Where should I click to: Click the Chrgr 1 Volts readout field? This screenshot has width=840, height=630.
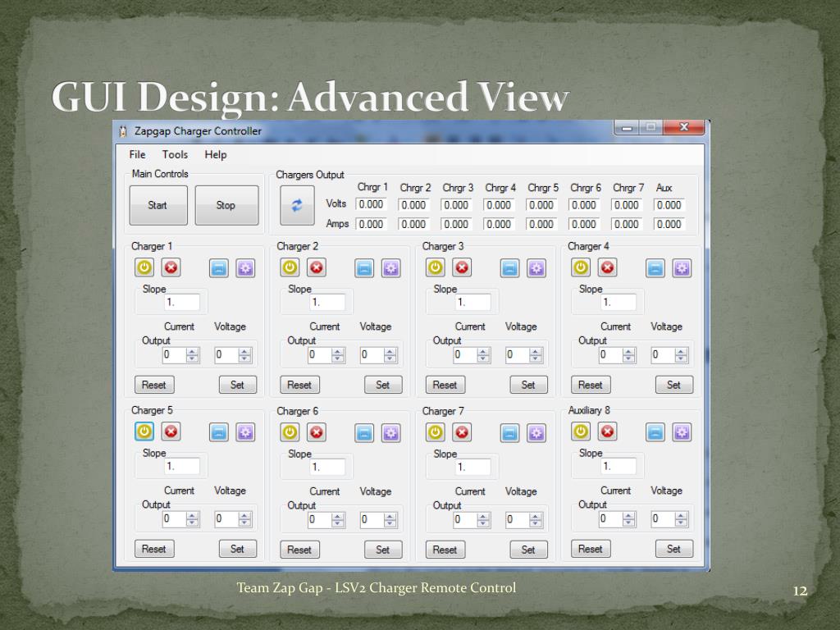(372, 204)
